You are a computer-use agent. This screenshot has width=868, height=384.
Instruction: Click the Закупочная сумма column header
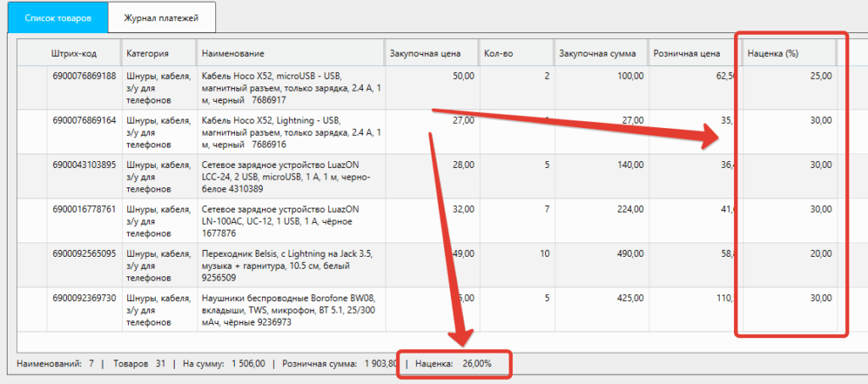[x=593, y=53]
